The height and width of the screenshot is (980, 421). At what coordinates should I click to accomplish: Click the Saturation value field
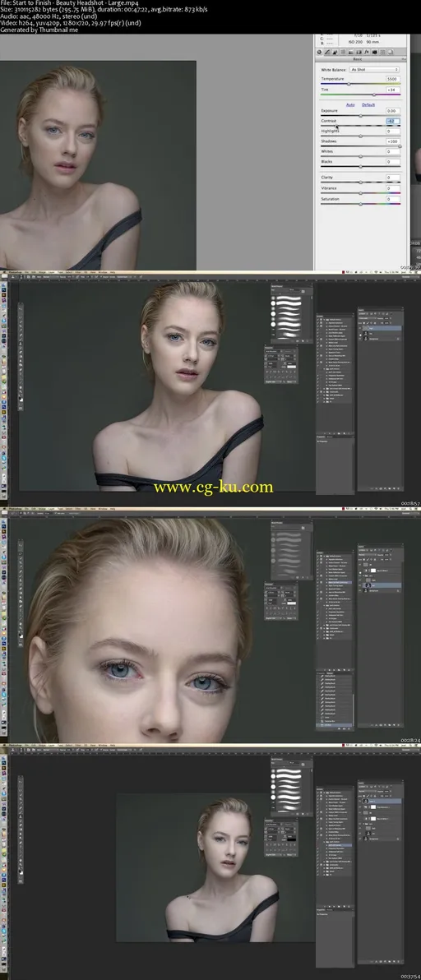coord(393,199)
